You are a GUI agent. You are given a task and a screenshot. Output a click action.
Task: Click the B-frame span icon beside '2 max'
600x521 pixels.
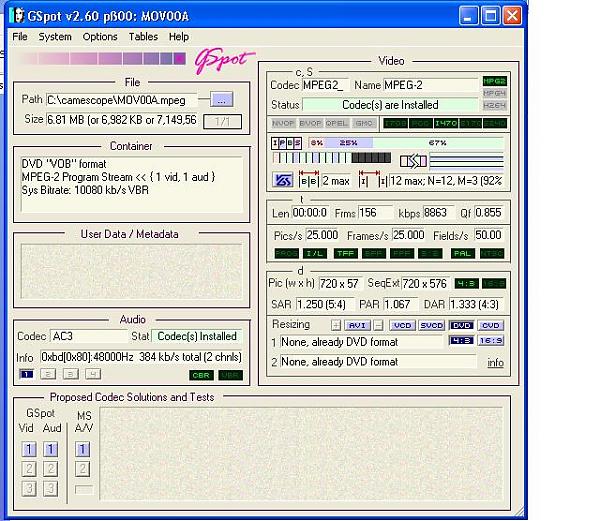tap(308, 179)
